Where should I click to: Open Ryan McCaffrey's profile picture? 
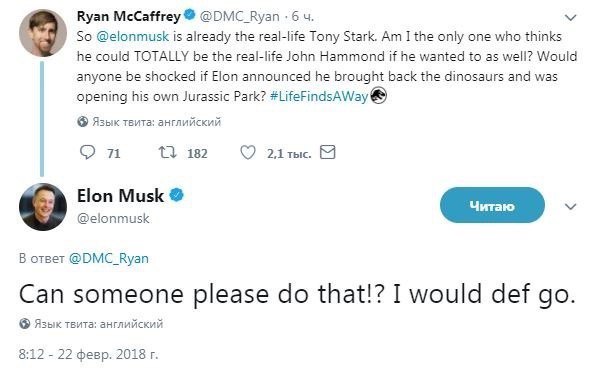click(x=43, y=33)
